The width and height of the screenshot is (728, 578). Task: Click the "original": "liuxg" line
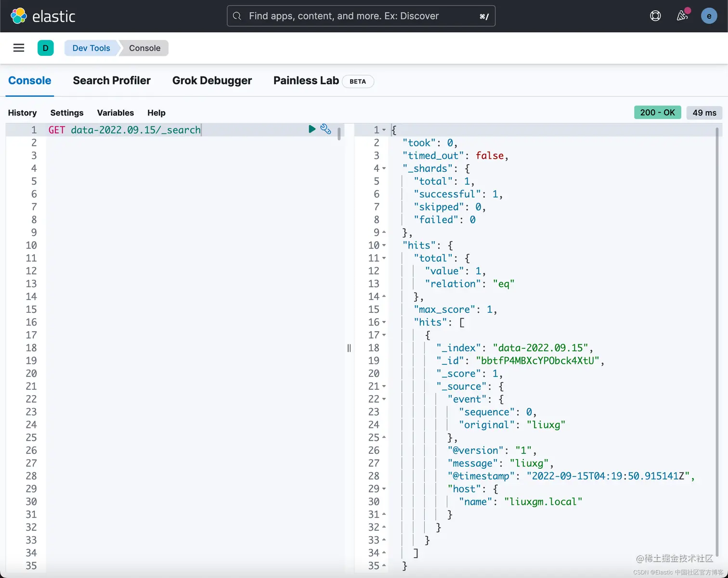point(512,425)
